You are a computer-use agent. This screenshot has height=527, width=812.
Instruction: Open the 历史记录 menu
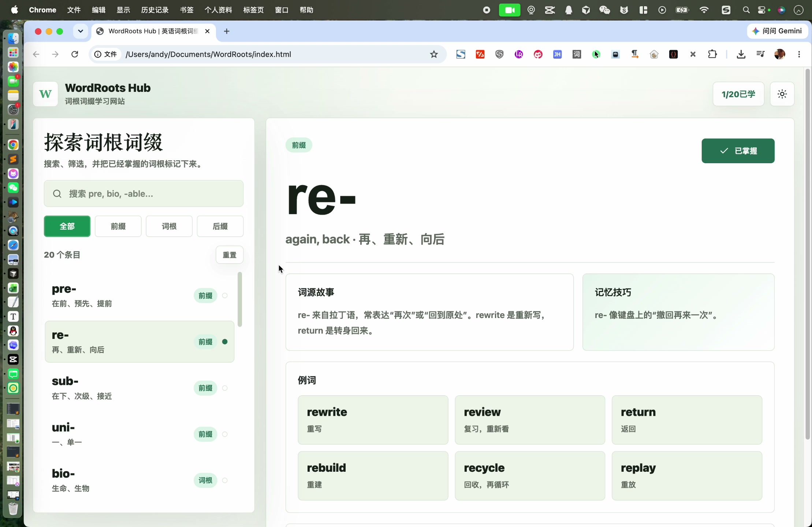coord(155,10)
